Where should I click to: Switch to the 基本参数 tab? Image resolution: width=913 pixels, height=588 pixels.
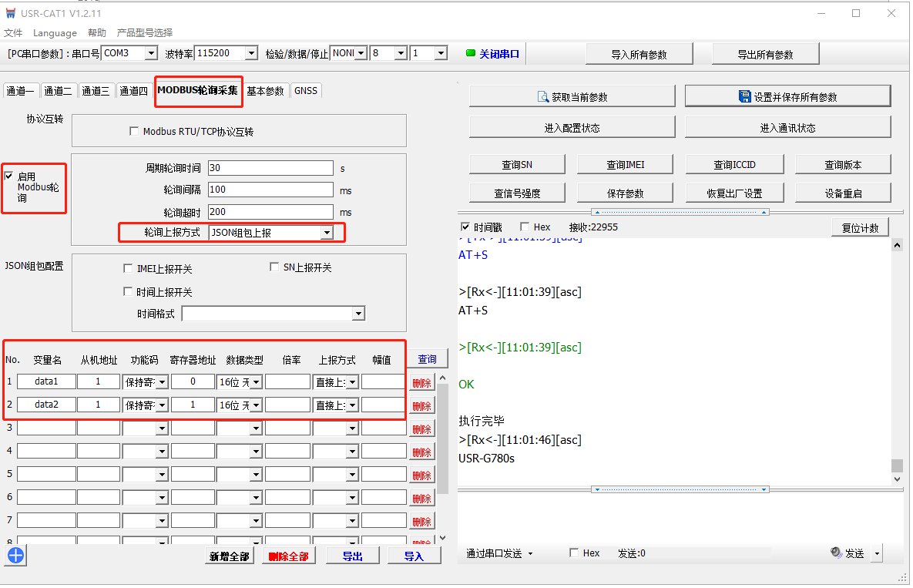[265, 91]
